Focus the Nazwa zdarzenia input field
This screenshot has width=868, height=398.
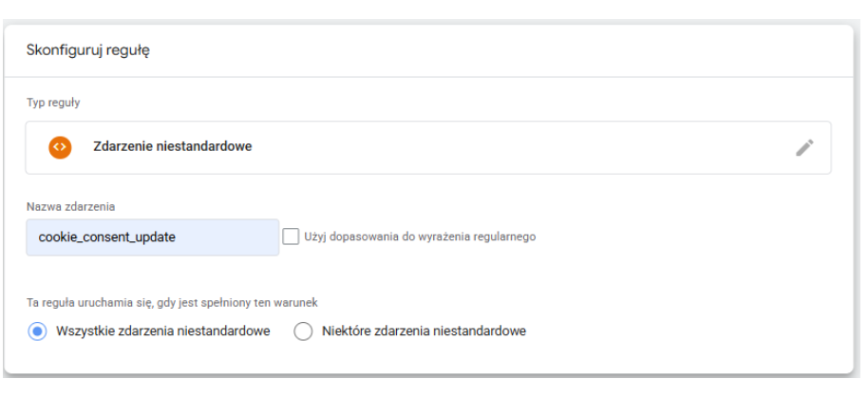152,237
